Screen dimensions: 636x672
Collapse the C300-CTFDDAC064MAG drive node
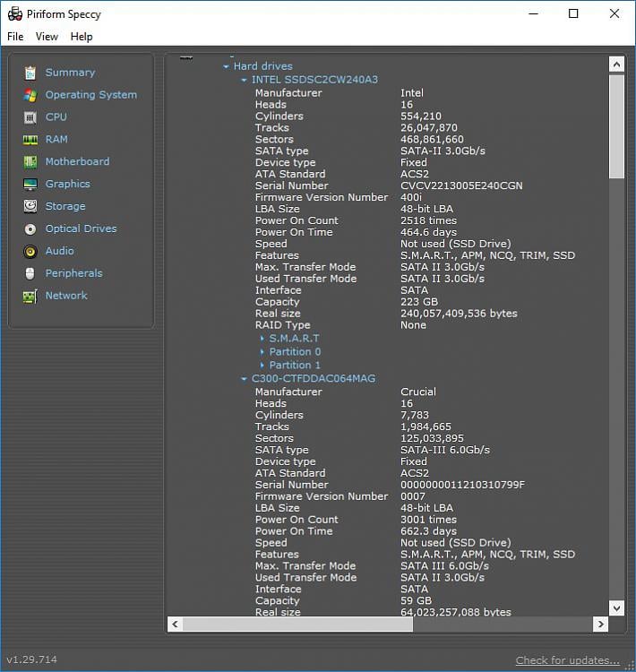244,379
